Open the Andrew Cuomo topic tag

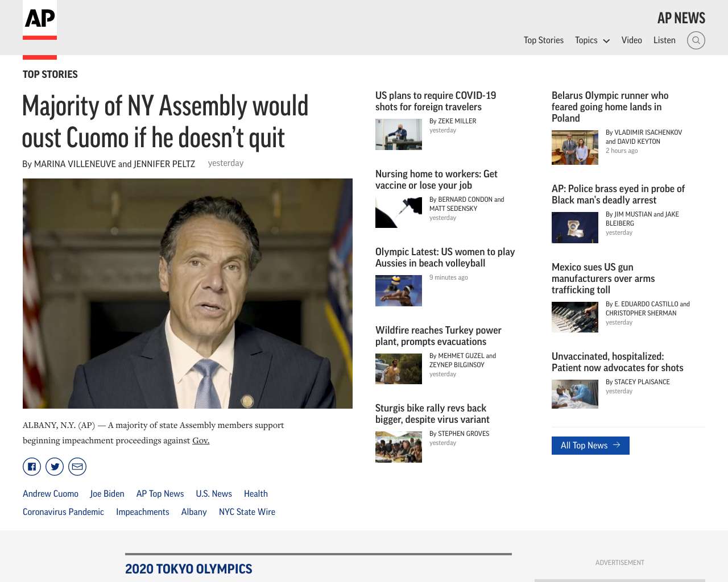point(51,494)
